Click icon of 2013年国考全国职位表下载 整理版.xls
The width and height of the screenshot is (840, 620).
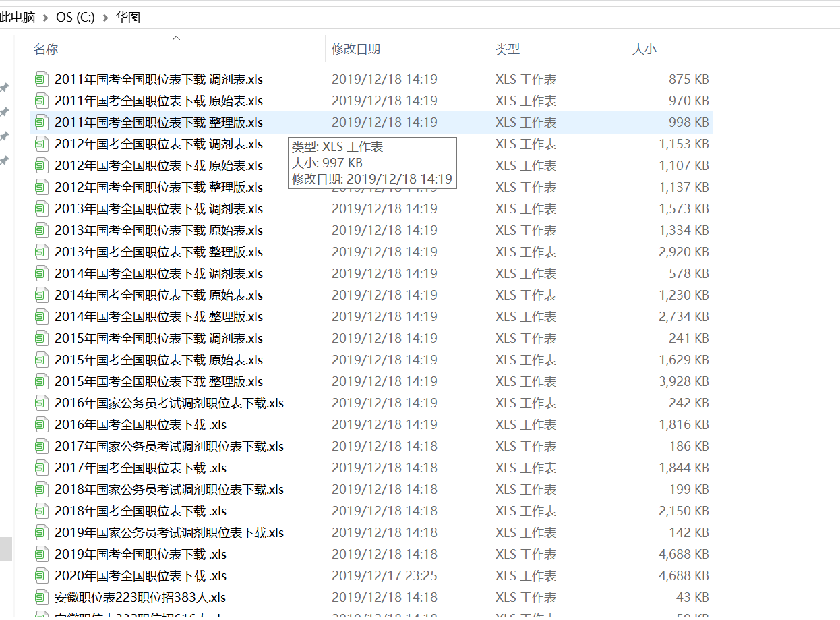tap(42, 252)
